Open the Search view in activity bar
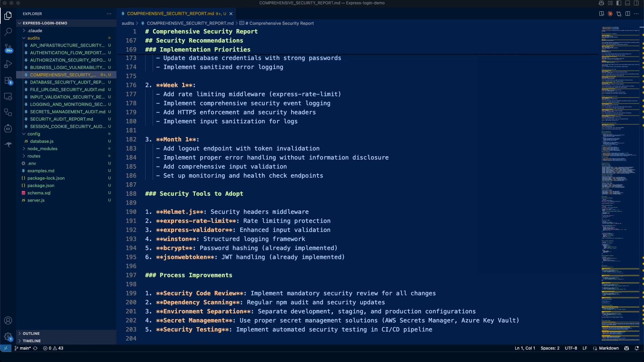Screen dimensions: 644x362 (x=8, y=32)
